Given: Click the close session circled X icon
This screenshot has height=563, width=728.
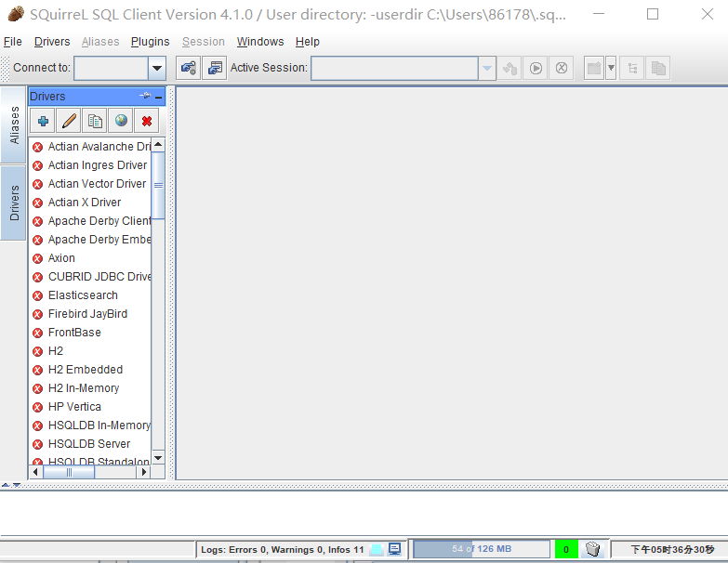Looking at the screenshot, I should (x=562, y=68).
